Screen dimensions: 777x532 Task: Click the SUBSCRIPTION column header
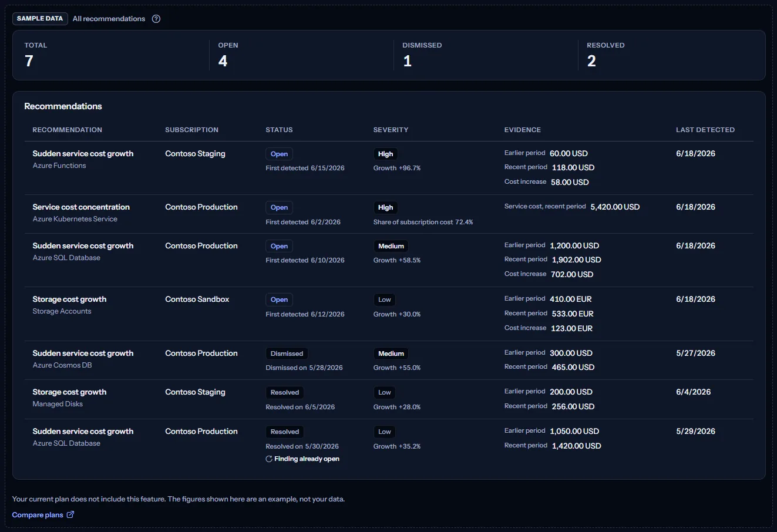click(x=191, y=130)
